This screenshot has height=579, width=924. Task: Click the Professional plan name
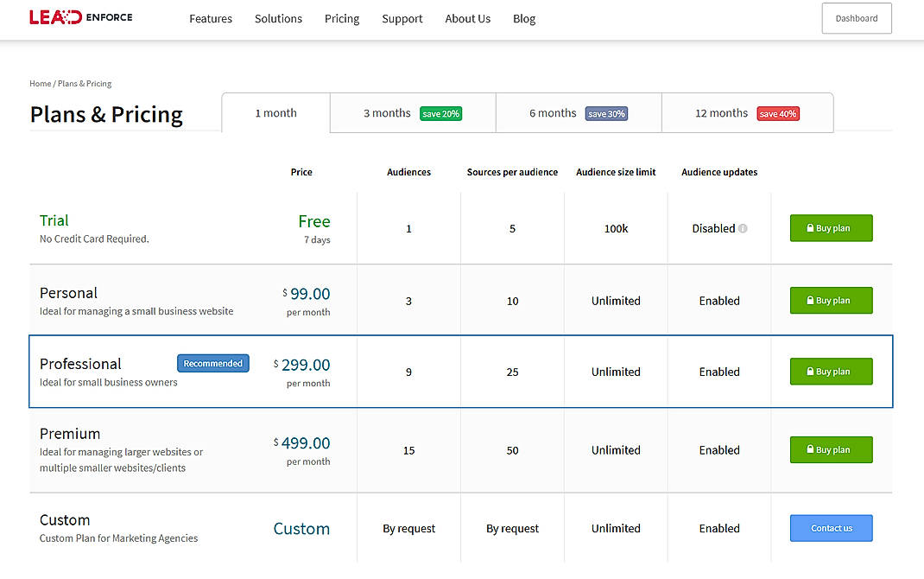click(80, 364)
